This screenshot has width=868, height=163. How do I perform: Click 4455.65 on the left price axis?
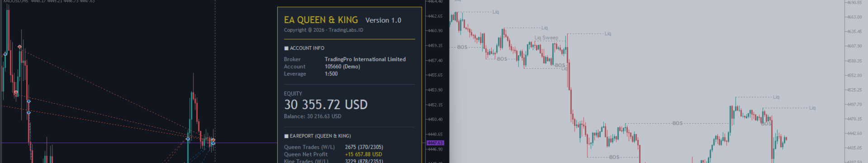[435, 75]
